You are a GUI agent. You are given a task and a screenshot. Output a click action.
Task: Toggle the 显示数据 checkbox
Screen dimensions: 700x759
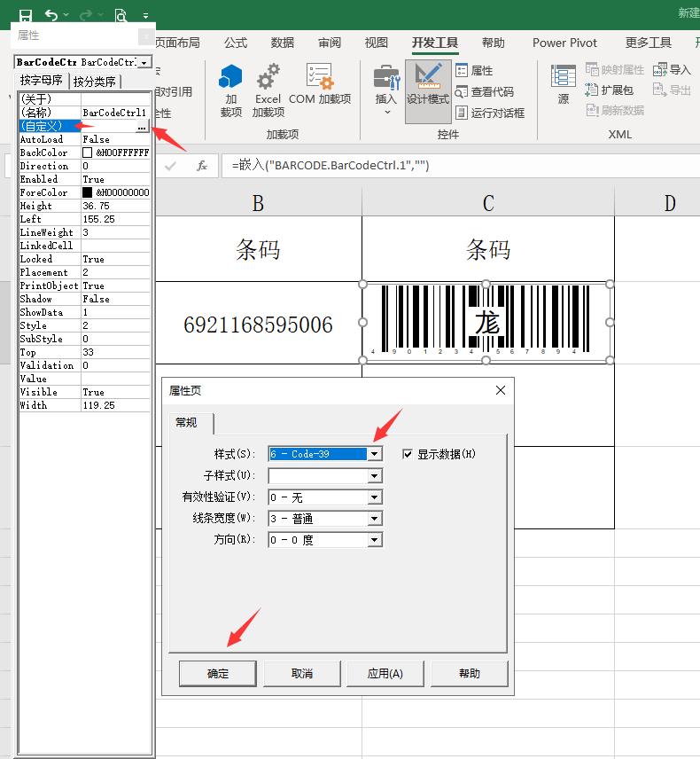tap(408, 454)
